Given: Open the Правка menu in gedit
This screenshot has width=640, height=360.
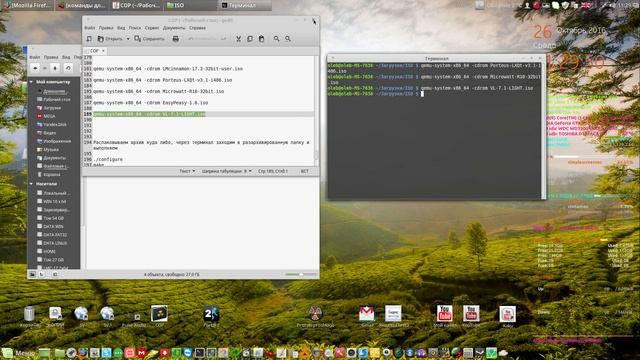Looking at the screenshot, I should tap(106, 28).
